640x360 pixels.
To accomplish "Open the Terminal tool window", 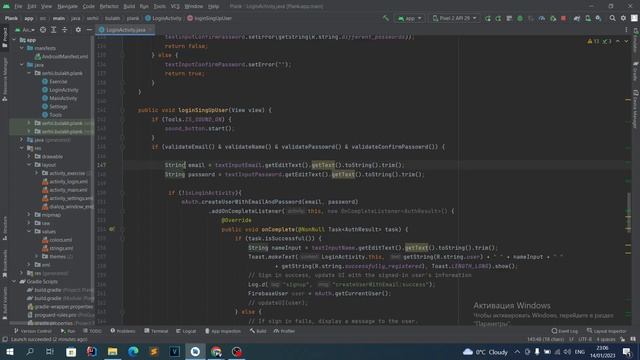I will (156, 331).
